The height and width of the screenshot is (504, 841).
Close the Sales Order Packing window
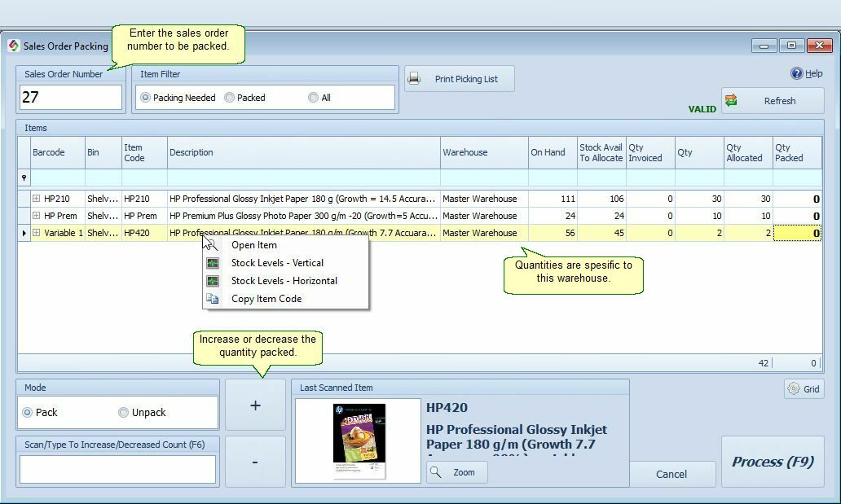coord(820,46)
